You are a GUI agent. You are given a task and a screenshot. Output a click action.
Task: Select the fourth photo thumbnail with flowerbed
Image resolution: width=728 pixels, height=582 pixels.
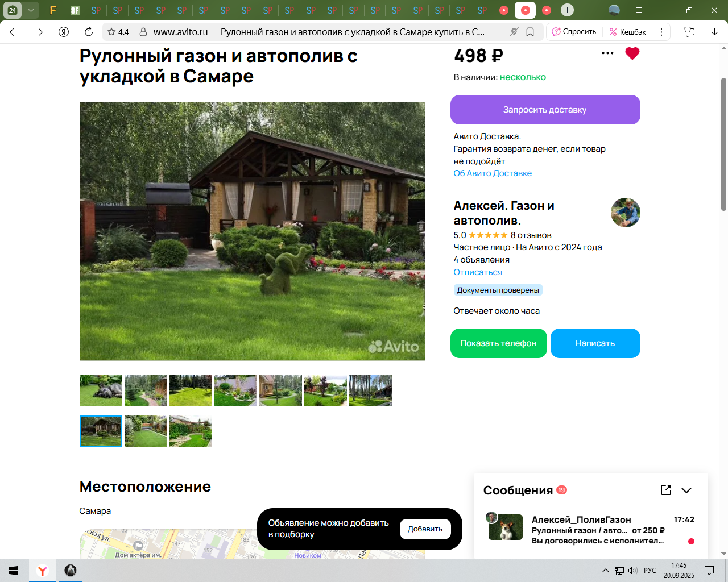click(235, 390)
